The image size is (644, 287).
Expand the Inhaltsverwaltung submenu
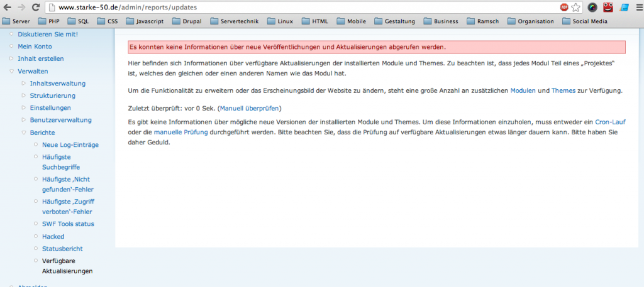tap(25, 84)
